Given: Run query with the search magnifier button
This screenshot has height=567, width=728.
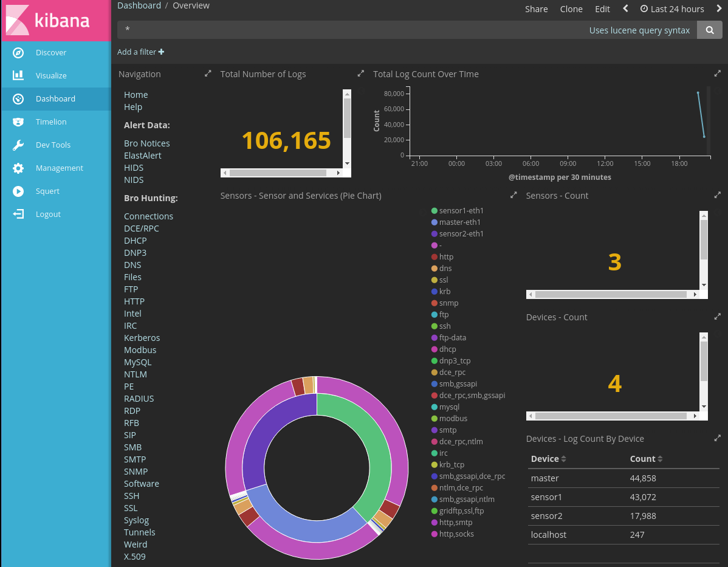Looking at the screenshot, I should (x=709, y=30).
